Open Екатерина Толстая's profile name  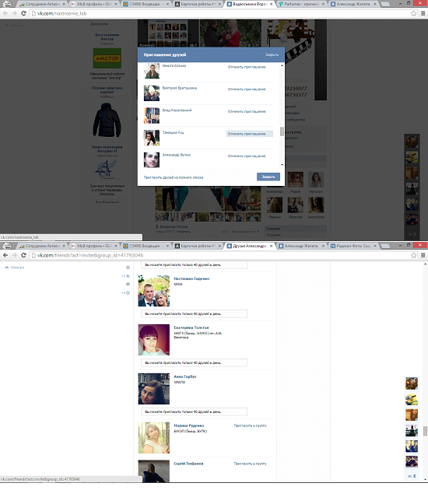click(191, 327)
